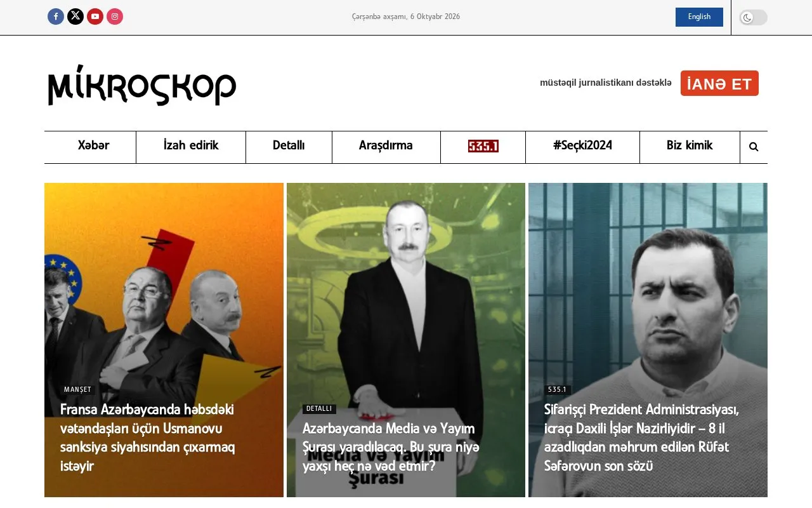This screenshot has height=508, width=812.
Task: Open the Instagram profile icon
Action: coord(115,17)
